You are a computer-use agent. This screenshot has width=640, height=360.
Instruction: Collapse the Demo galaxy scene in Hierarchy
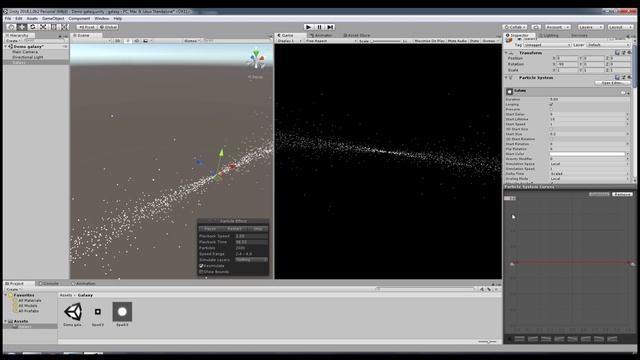(6, 47)
